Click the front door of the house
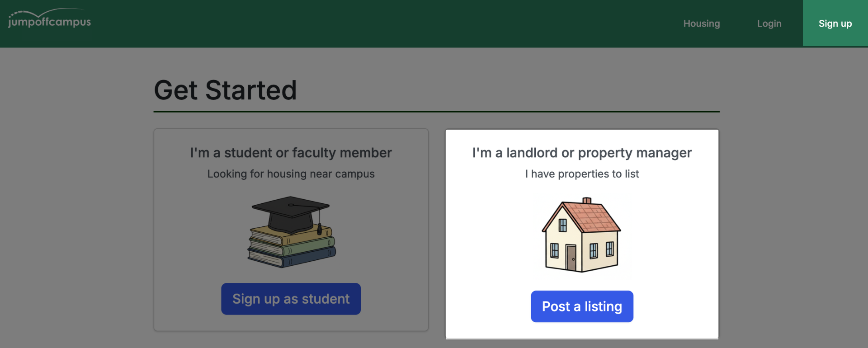This screenshot has height=348, width=868. [571, 258]
